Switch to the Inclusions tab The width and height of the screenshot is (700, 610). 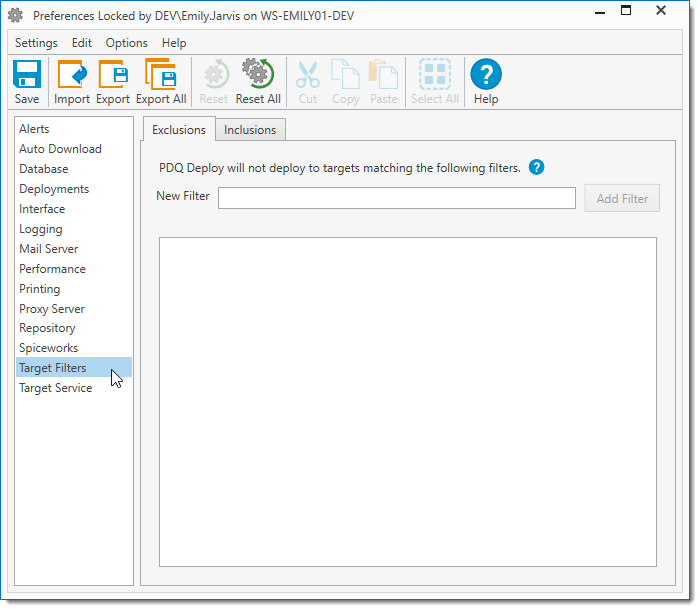tap(250, 130)
